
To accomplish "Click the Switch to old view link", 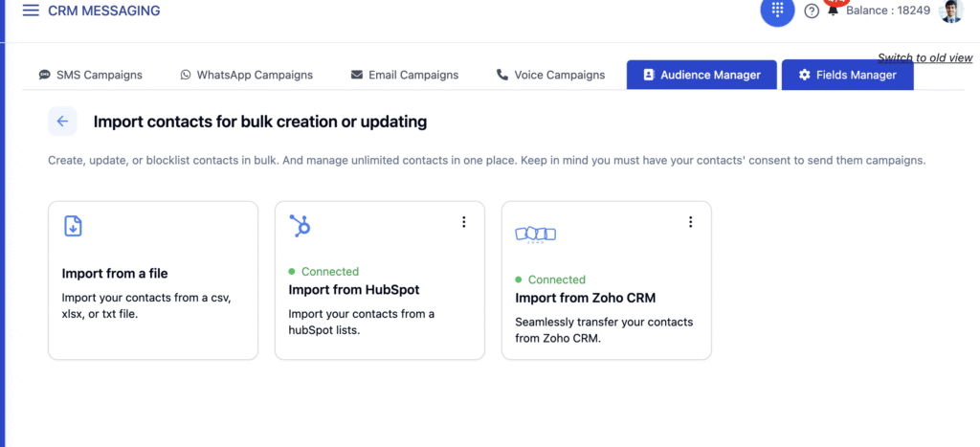I will point(925,58).
